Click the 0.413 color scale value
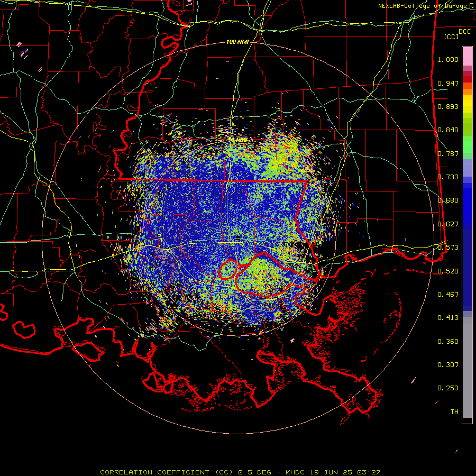Screen dimensions: 476x476 pyautogui.click(x=448, y=318)
